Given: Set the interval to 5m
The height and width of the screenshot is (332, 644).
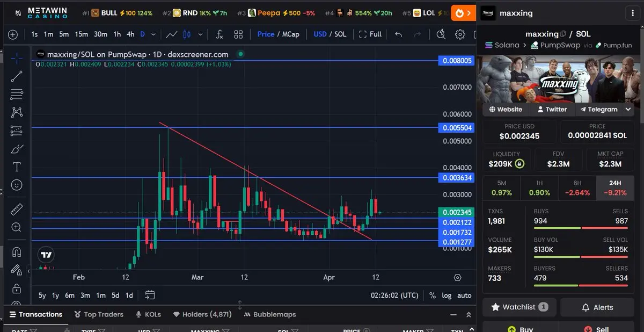Looking at the screenshot, I should [64, 34].
